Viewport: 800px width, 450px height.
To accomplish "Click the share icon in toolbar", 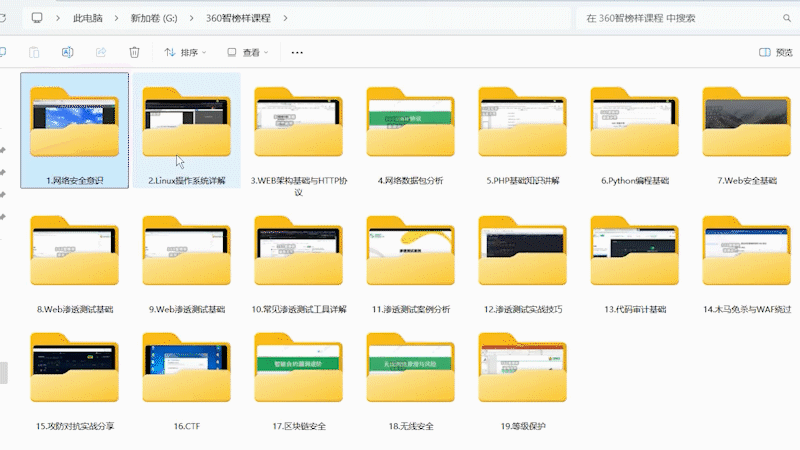I will [100, 52].
